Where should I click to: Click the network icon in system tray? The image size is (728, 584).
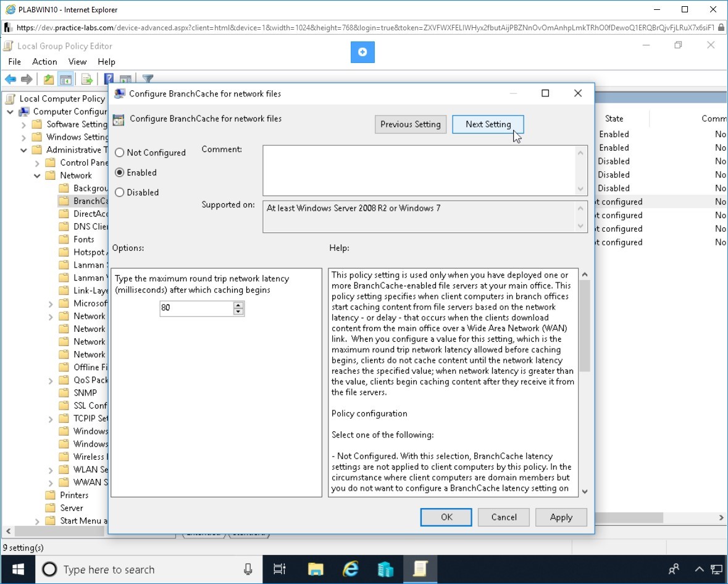coord(716,569)
